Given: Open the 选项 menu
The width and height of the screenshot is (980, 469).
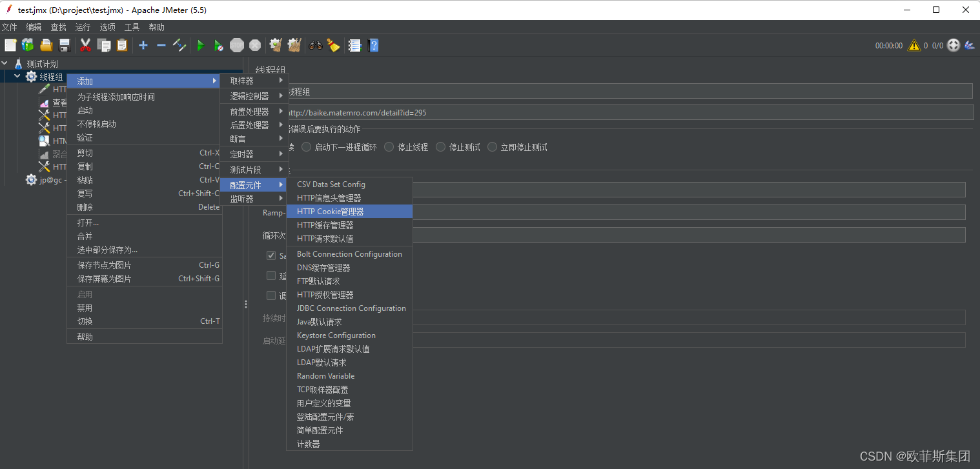Looking at the screenshot, I should (107, 27).
